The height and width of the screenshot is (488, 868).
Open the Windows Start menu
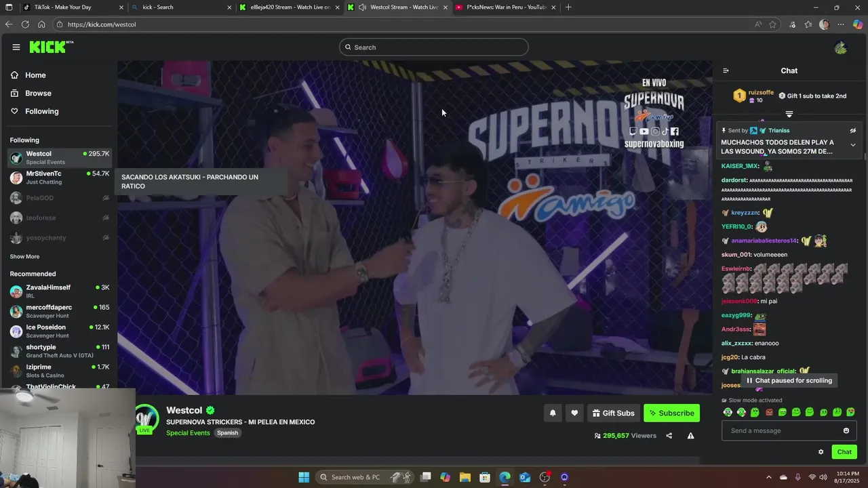point(304,477)
